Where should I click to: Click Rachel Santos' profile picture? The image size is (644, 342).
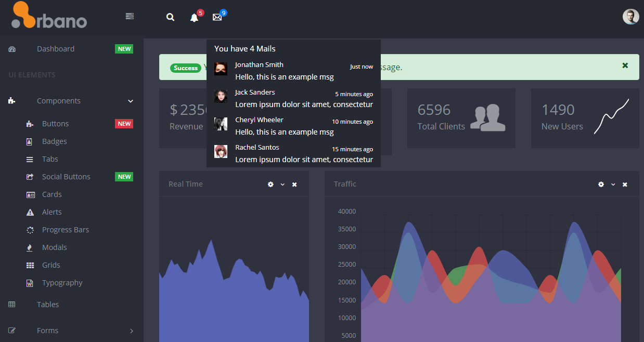pos(221,151)
